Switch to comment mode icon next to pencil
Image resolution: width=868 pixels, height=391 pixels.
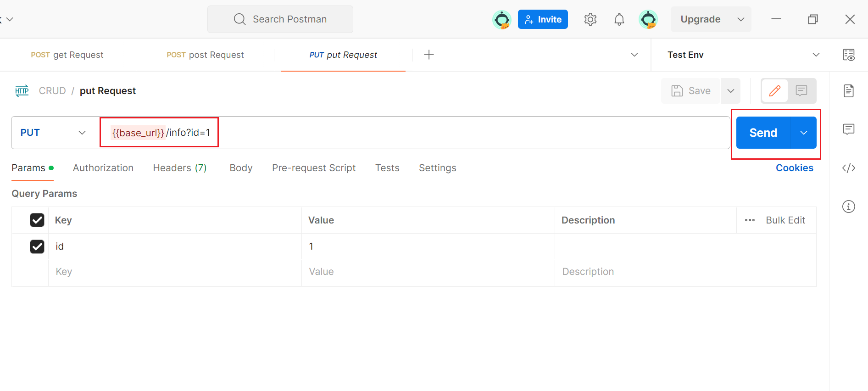pyautogui.click(x=801, y=91)
